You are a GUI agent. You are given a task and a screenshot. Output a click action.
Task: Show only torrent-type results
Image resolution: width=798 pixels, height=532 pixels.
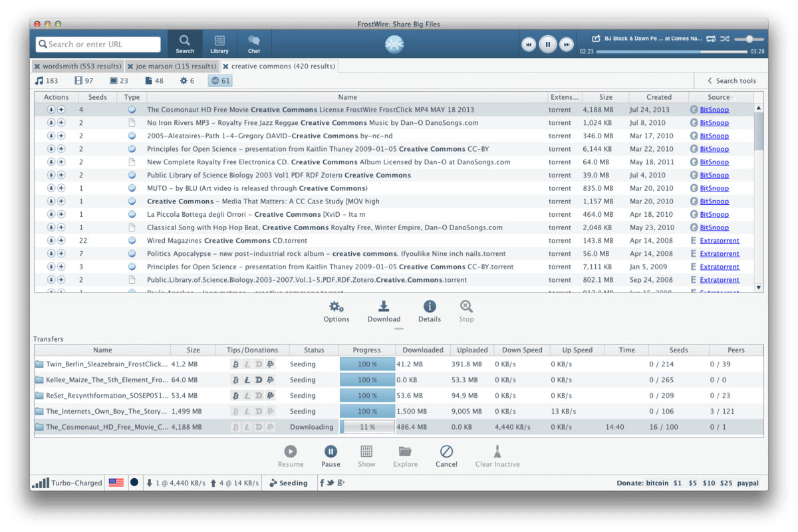tap(219, 80)
